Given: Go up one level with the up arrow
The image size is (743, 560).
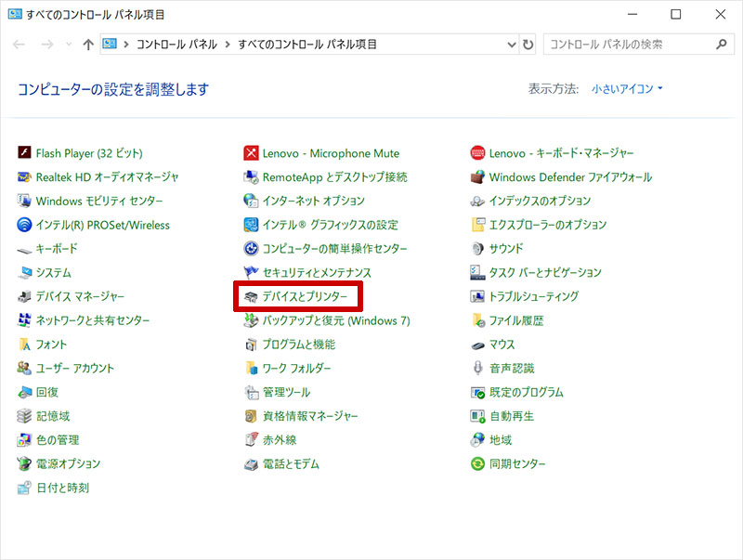Looking at the screenshot, I should coord(88,45).
